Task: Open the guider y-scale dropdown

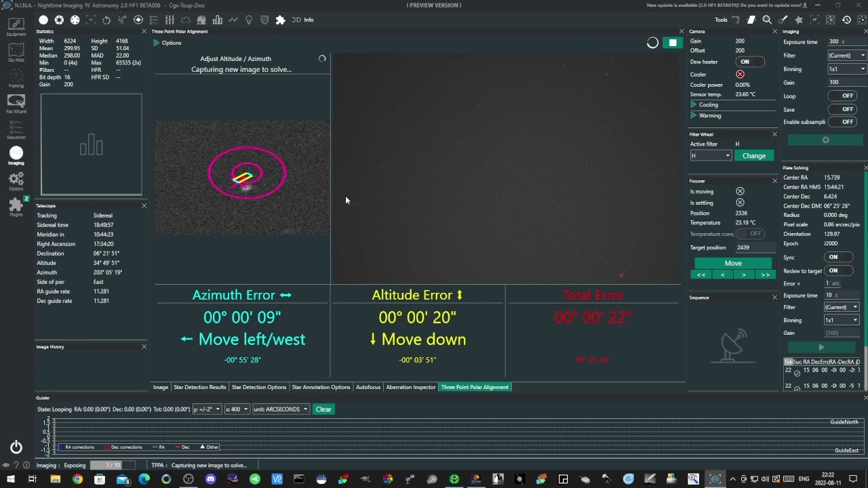Action: (207, 409)
